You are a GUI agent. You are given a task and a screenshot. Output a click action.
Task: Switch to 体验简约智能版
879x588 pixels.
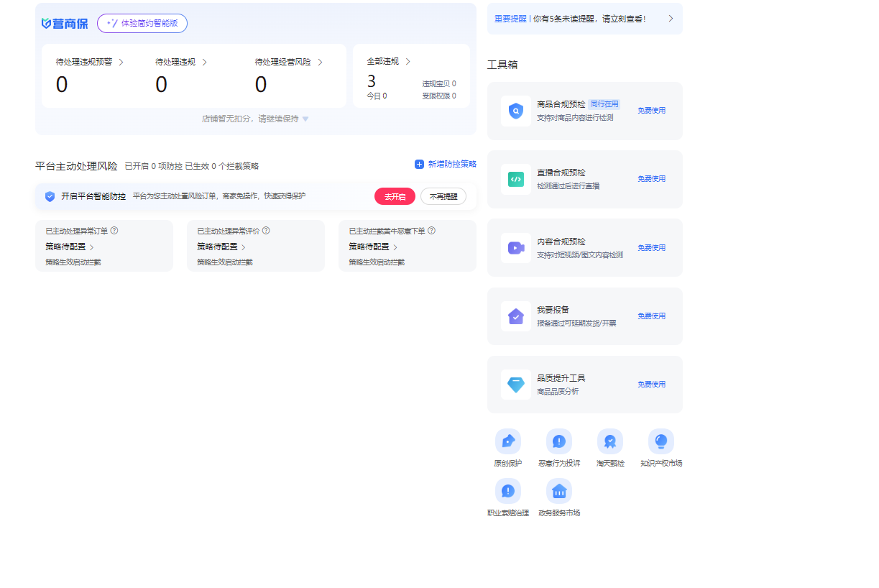pyautogui.click(x=142, y=23)
